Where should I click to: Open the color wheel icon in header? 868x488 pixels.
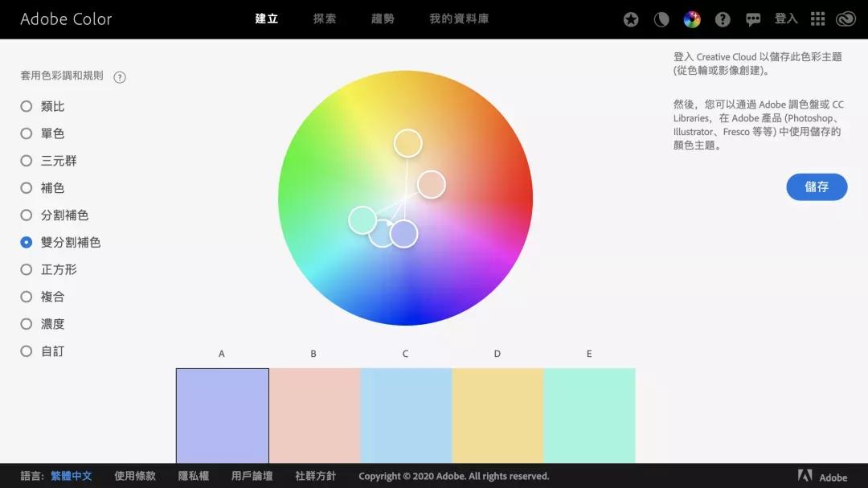(x=691, y=19)
